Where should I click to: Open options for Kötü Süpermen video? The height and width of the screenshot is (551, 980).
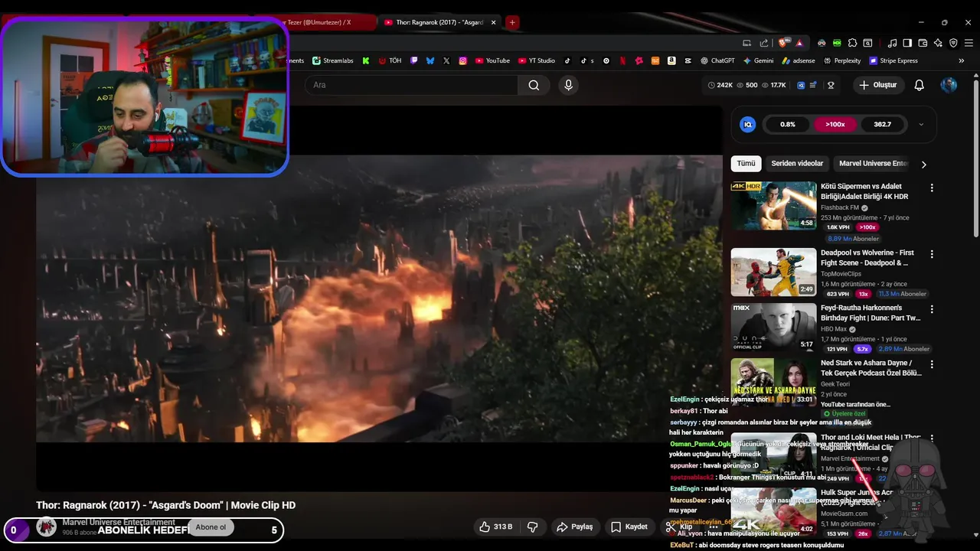coord(932,187)
